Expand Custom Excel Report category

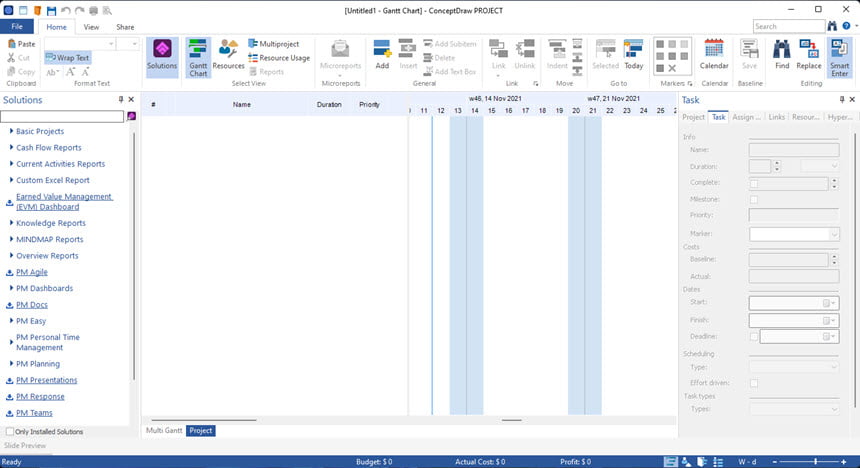point(11,180)
